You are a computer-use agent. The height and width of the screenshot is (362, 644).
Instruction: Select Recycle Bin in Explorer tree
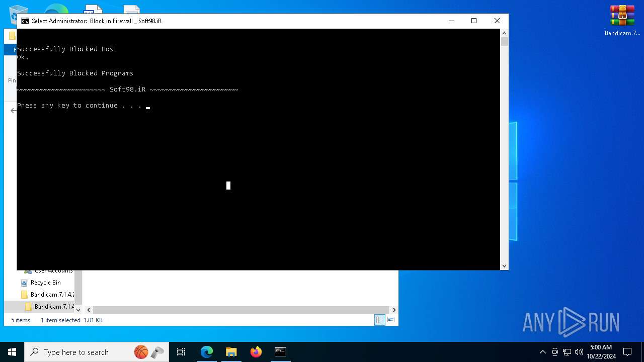point(45,283)
